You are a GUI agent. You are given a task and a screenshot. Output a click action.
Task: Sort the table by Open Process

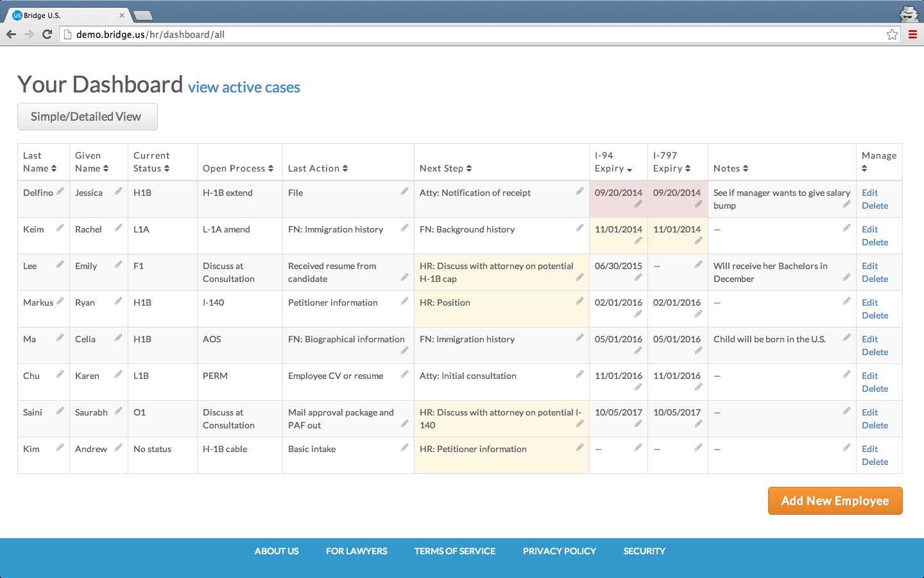click(x=238, y=168)
